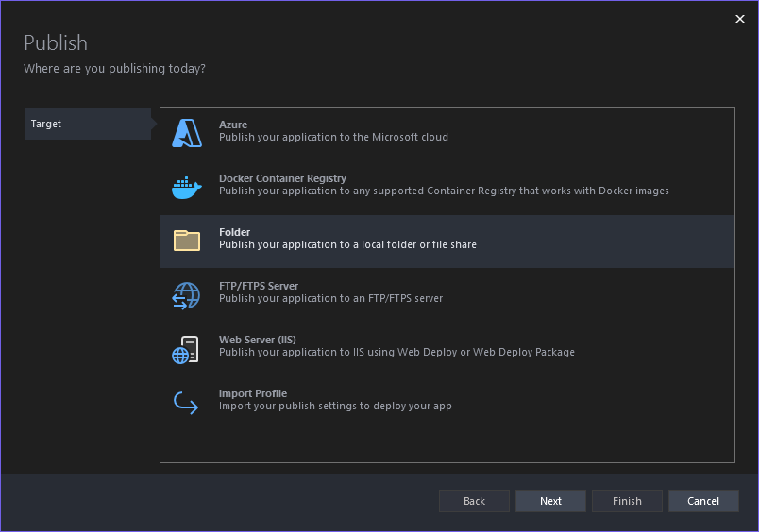Image resolution: width=759 pixels, height=532 pixels.
Task: Choose the Docker Container Registry title
Action: coord(282,178)
